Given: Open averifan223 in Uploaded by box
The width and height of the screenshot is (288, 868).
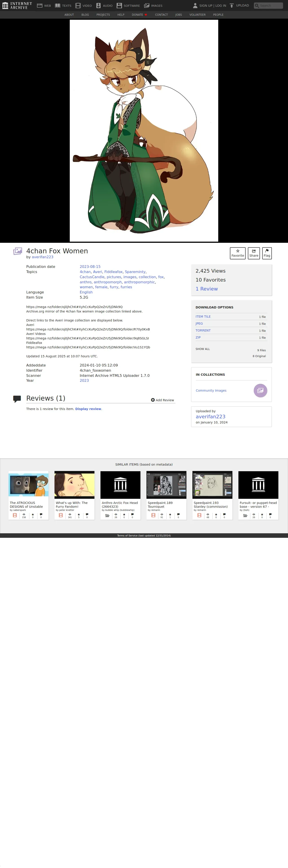Looking at the screenshot, I should pos(210,417).
